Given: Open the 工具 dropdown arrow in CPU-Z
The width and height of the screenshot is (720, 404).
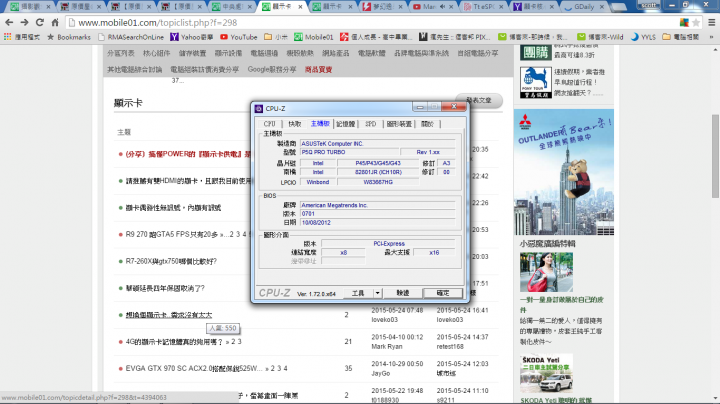Looking at the screenshot, I should click(377, 293).
